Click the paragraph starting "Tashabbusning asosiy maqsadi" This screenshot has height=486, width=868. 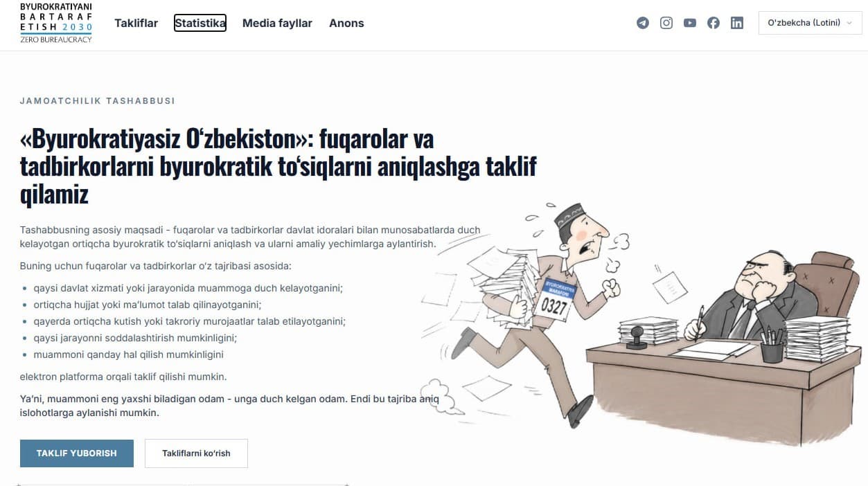click(250, 237)
